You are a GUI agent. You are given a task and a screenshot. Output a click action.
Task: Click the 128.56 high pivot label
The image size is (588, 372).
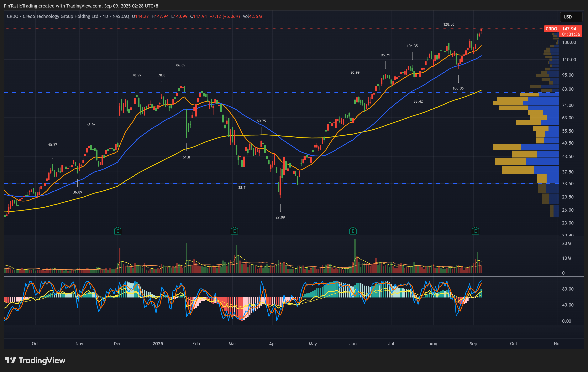449,24
